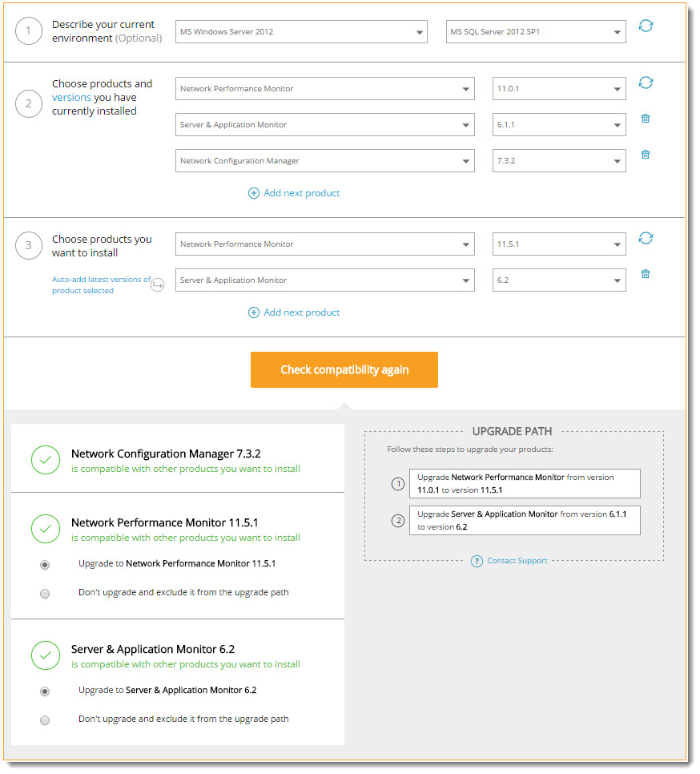Click plus icon in step 3 Add next product

point(254,312)
